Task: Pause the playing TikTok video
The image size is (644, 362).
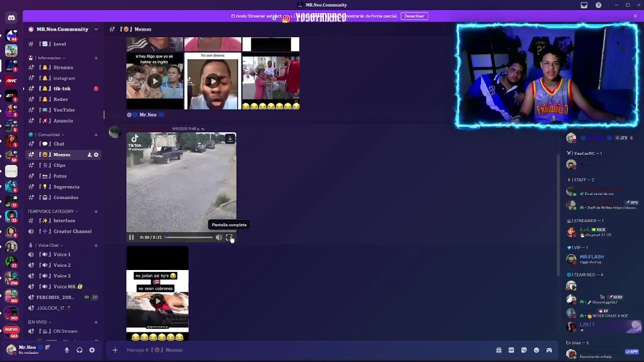Action: pyautogui.click(x=131, y=237)
